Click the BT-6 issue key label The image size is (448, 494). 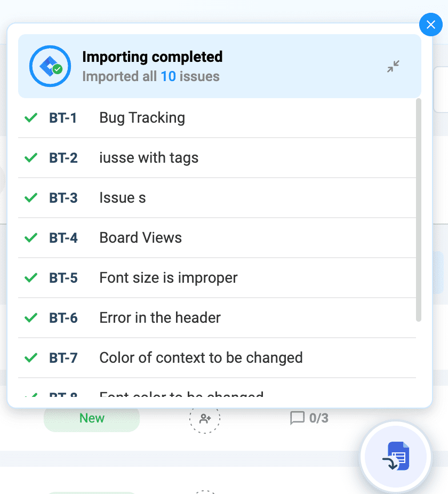pos(63,318)
